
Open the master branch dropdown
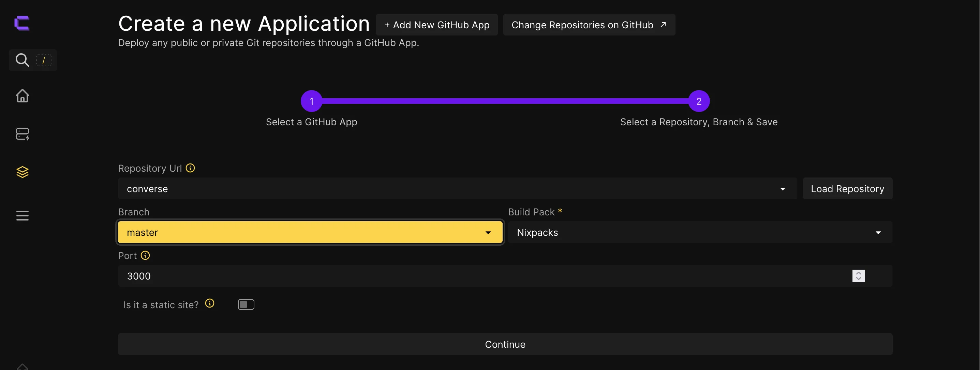[310, 232]
